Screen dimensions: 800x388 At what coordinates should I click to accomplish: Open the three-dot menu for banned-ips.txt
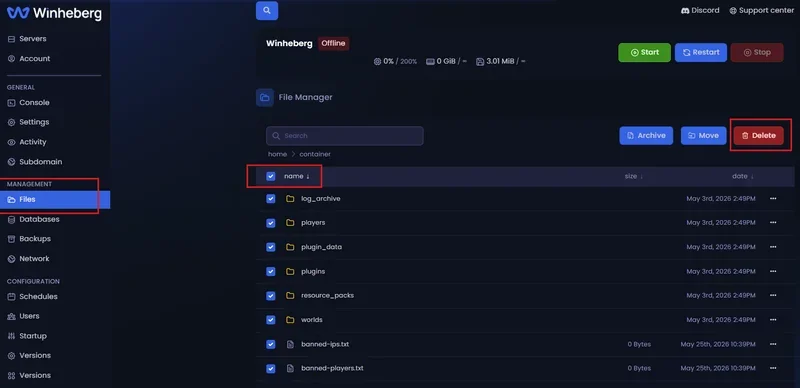(773, 345)
